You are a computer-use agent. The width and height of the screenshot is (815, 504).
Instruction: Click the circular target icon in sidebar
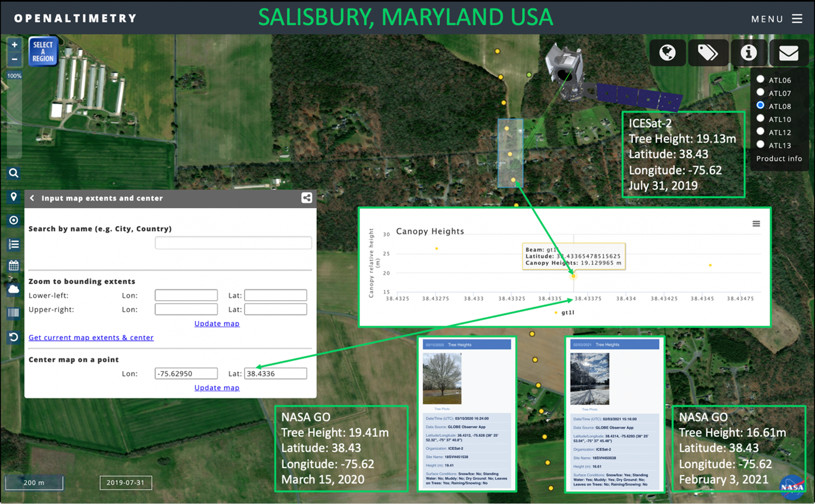tap(14, 220)
